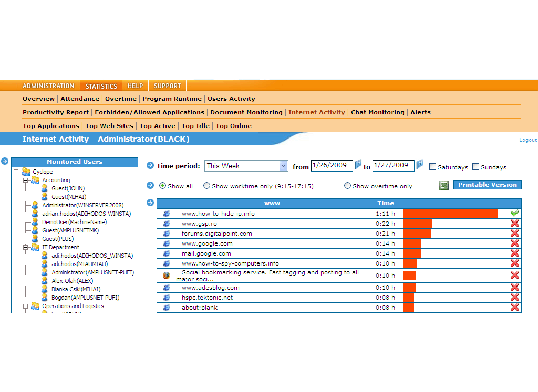Image resolution: width=538 pixels, height=392 pixels.
Task: Open calendar picker for the from date
Action: [x=358, y=165]
